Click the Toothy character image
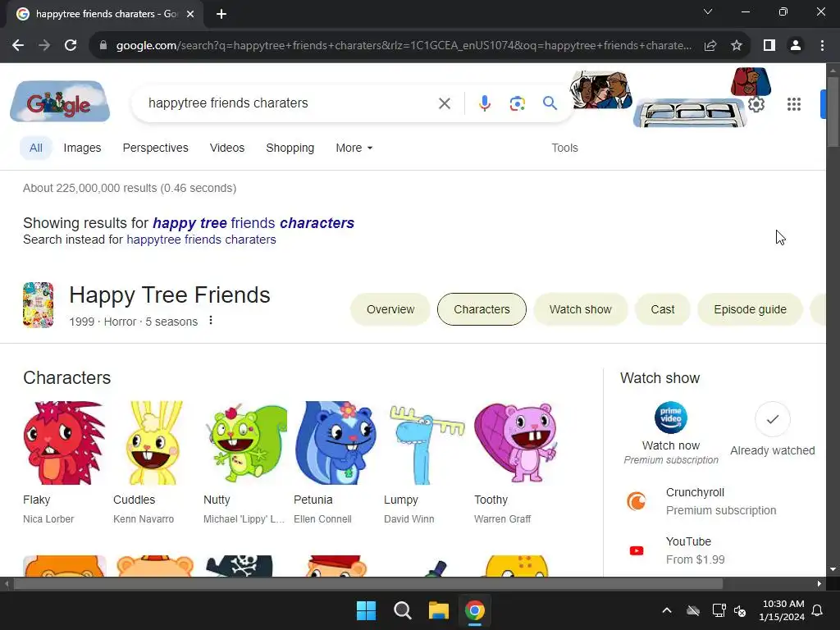Image resolution: width=840 pixels, height=630 pixels. [515, 443]
